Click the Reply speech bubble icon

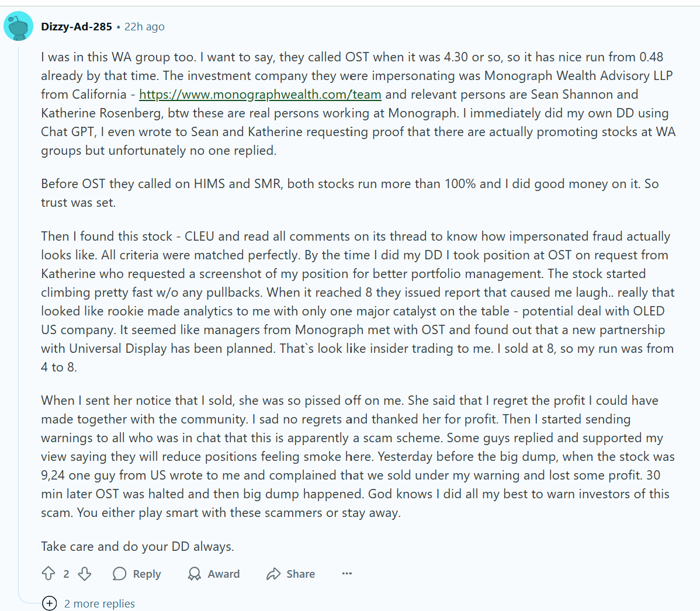(119, 574)
